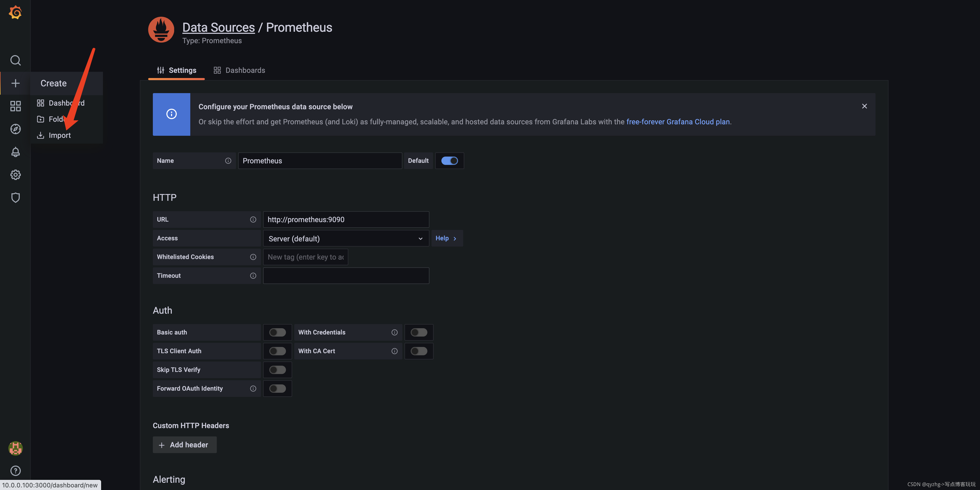Enable Basic auth toggle

(x=278, y=332)
